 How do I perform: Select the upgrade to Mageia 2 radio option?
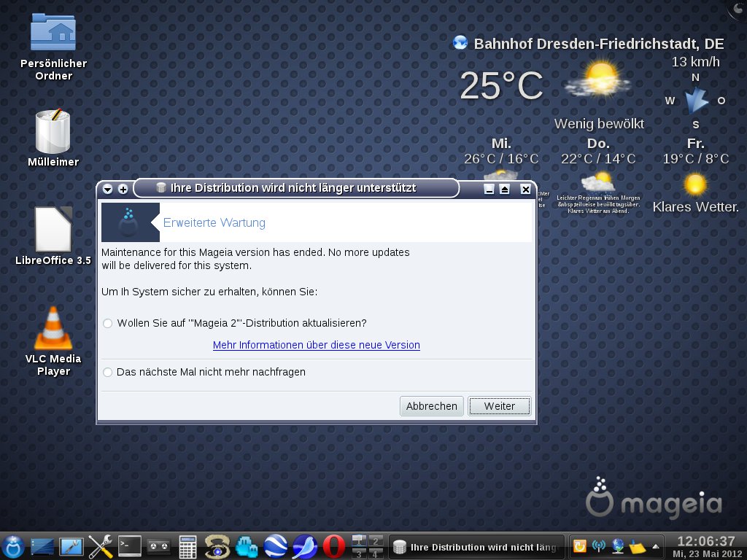coord(108,323)
